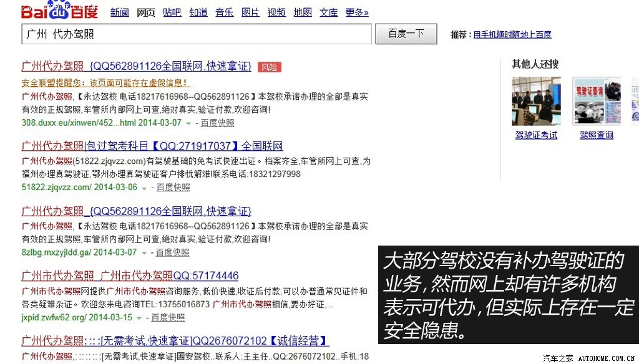The image size is (639, 364).
Task: Focus the search box containing 广州 代办驾照
Action: [197, 34]
